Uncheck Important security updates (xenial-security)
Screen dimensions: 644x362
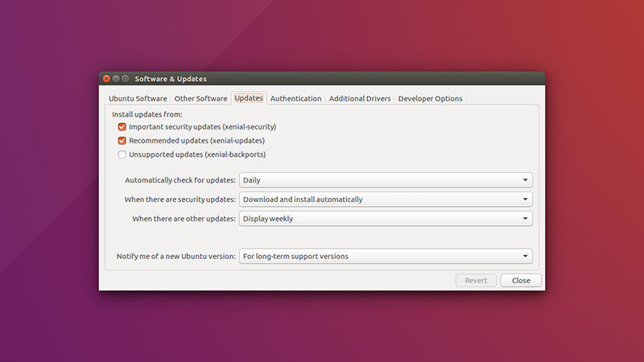tap(122, 127)
